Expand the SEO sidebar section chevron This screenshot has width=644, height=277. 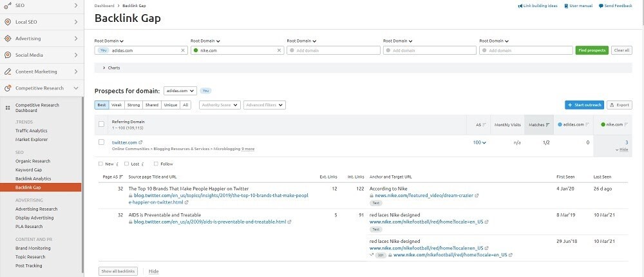click(76, 5)
